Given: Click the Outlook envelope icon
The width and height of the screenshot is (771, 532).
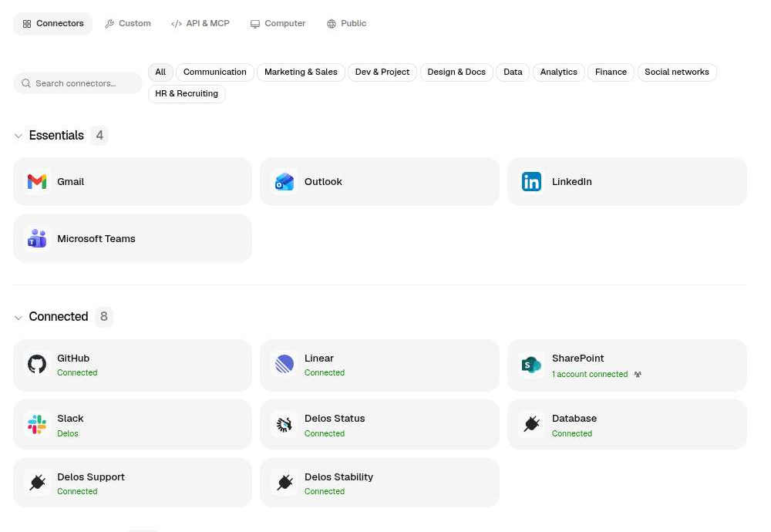Looking at the screenshot, I should pyautogui.click(x=284, y=182).
